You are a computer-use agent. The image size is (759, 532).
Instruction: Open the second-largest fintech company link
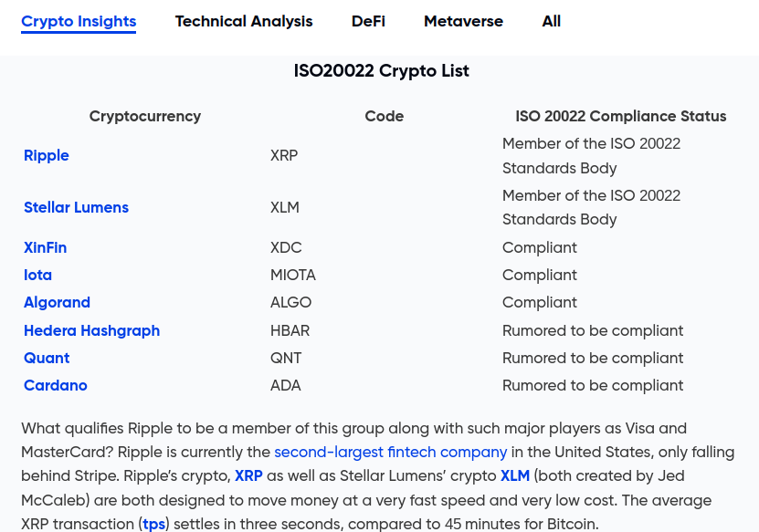click(391, 453)
